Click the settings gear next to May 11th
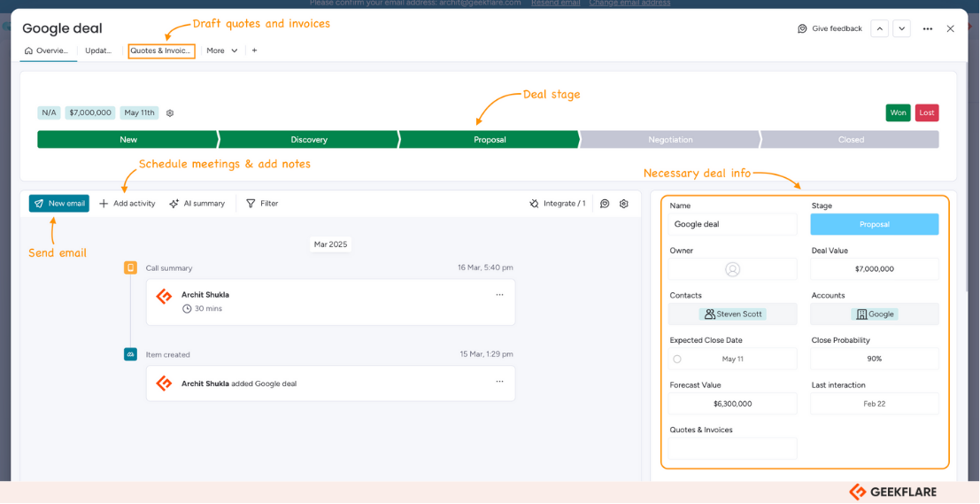 coord(170,113)
